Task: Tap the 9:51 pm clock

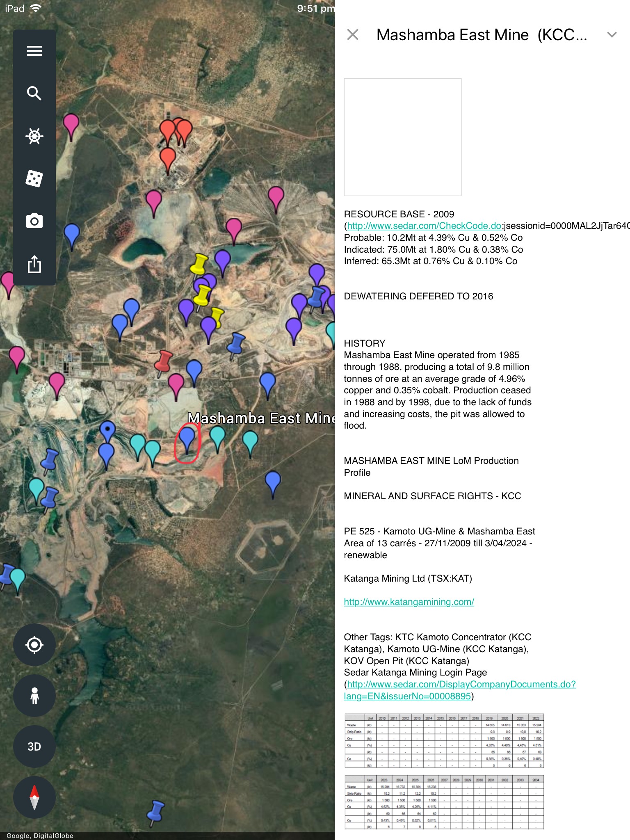Action: coord(315,9)
